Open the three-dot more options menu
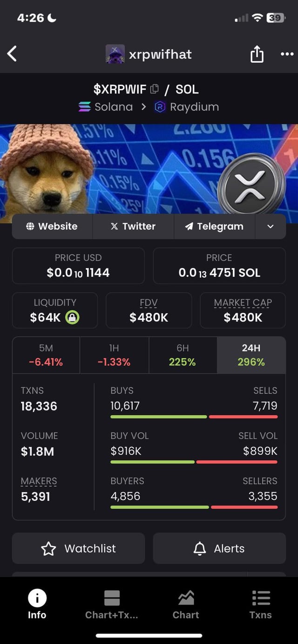This screenshot has height=644, width=298. [x=287, y=54]
